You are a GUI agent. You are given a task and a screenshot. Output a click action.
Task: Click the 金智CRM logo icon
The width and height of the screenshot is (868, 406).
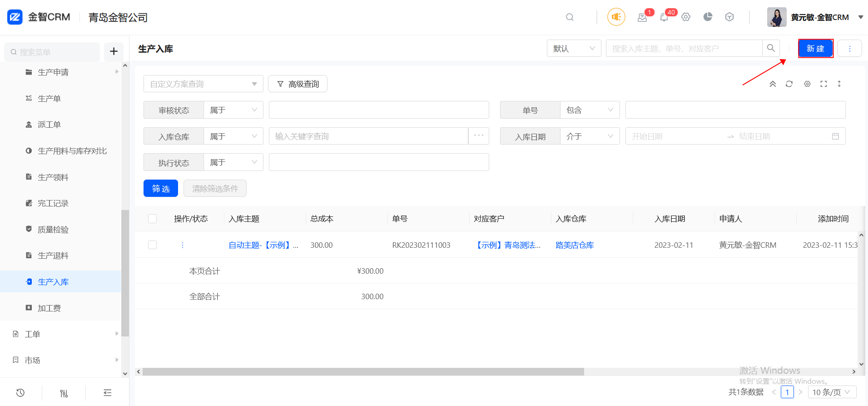coord(15,17)
